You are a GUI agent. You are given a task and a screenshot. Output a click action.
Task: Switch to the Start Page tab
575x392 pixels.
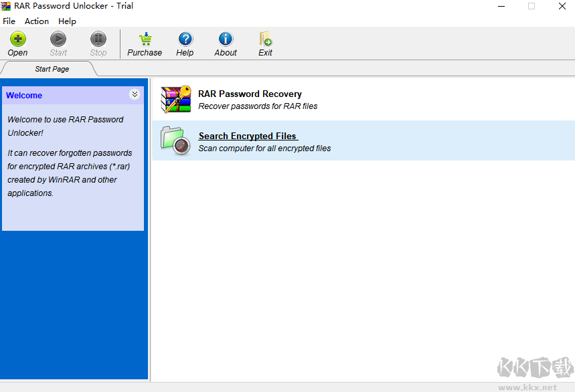(x=52, y=68)
